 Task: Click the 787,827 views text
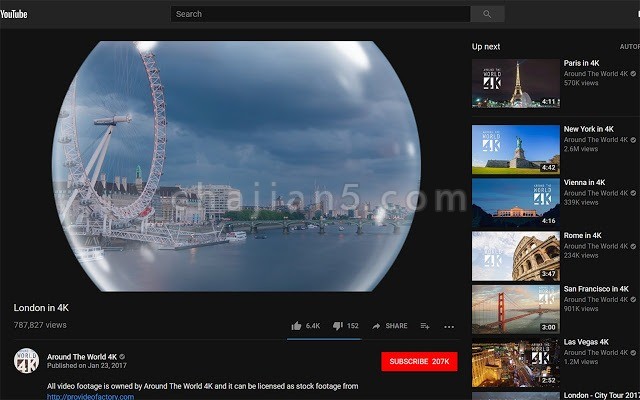(40, 325)
